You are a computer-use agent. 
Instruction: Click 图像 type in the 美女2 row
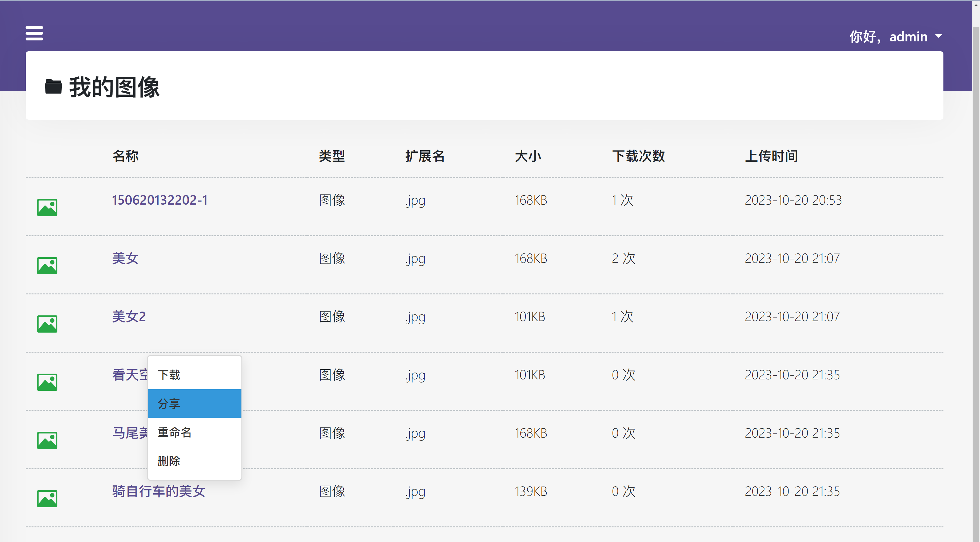coord(332,317)
